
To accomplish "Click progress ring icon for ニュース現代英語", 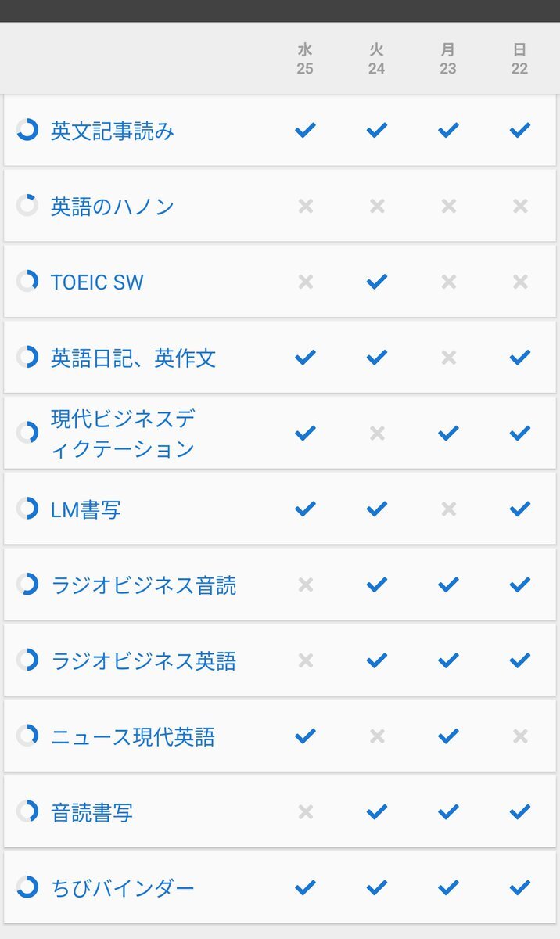I will coord(27,736).
